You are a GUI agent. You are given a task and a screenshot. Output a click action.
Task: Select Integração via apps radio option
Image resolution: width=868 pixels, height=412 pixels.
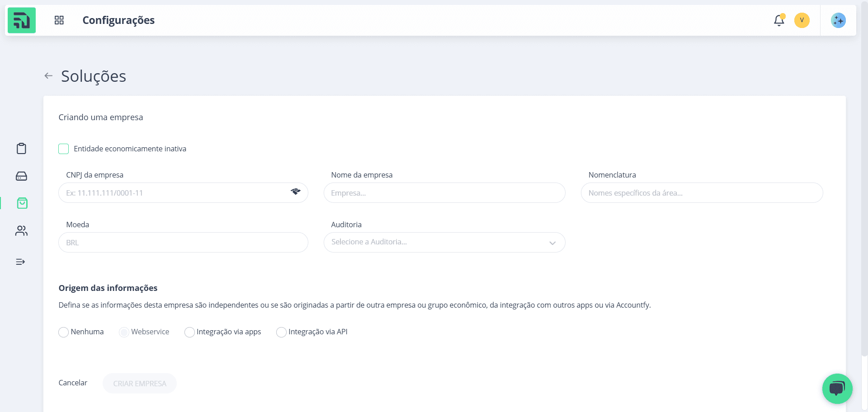point(189,332)
